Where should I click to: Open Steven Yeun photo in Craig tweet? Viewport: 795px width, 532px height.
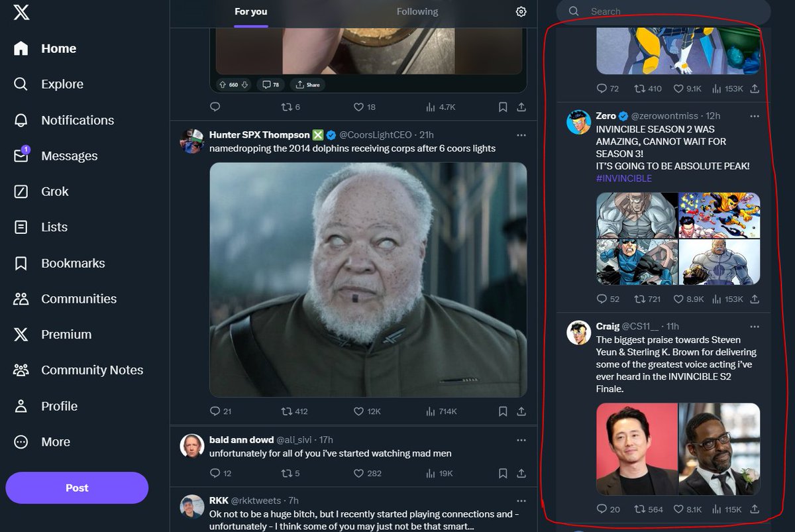[x=637, y=449]
